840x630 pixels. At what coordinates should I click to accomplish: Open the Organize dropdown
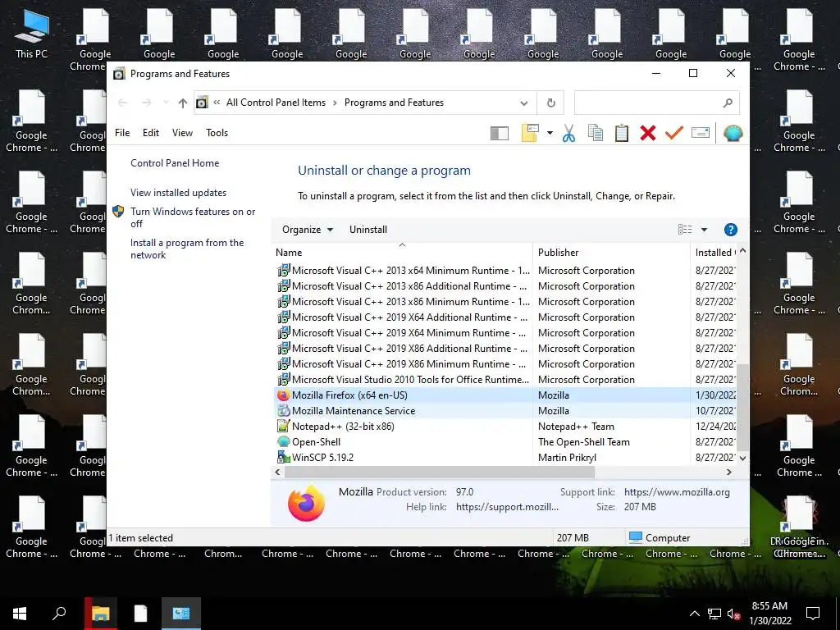[308, 230]
